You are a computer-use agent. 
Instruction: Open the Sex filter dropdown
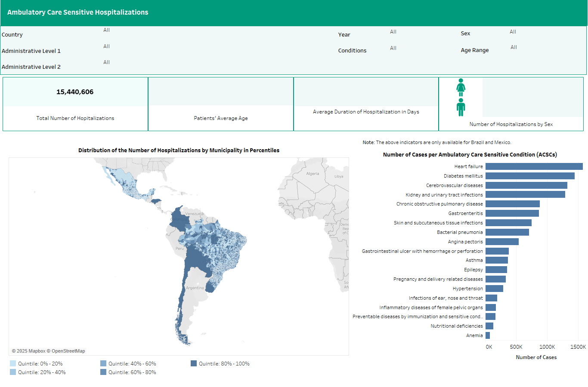coord(513,31)
